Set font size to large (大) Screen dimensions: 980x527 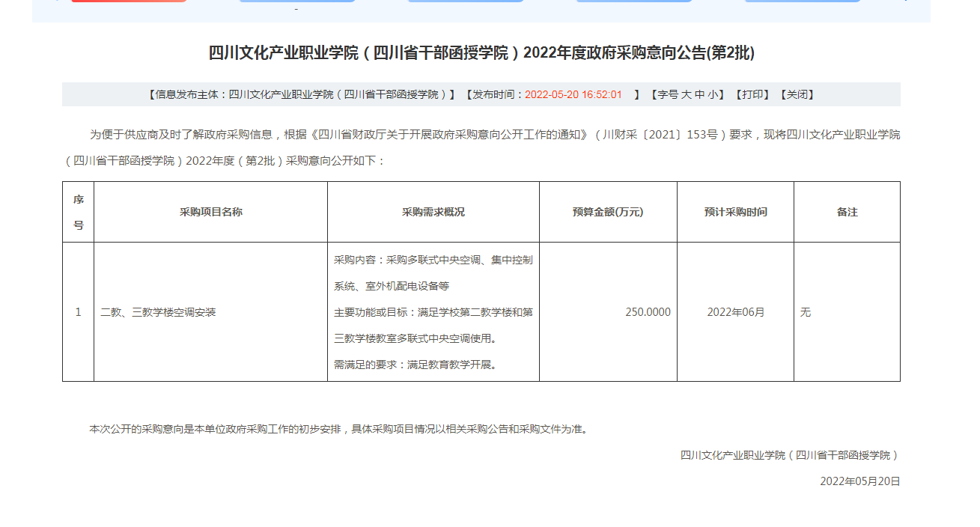[x=686, y=94]
